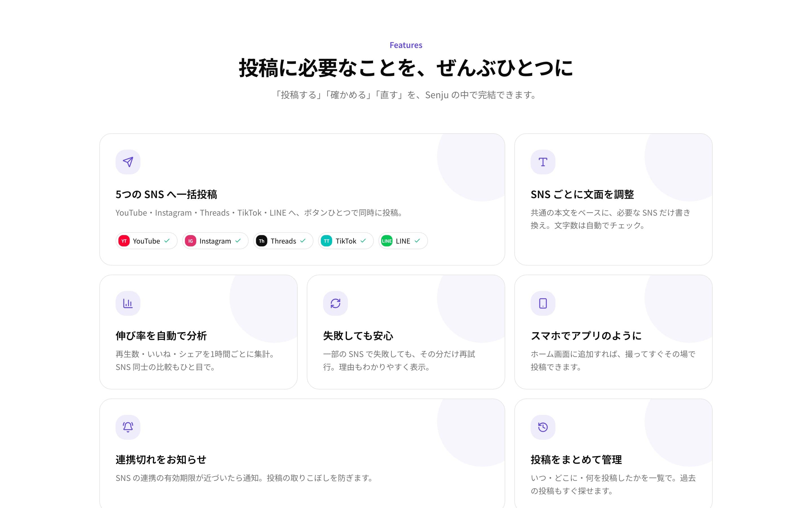Click the black Th badge icon

point(261,241)
